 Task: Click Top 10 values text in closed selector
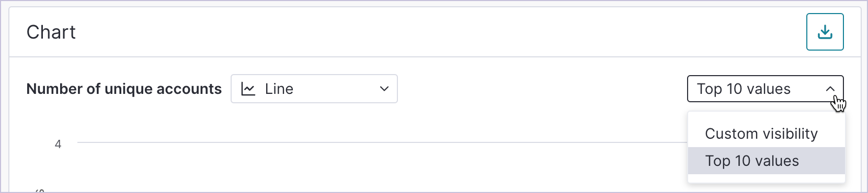(x=744, y=89)
